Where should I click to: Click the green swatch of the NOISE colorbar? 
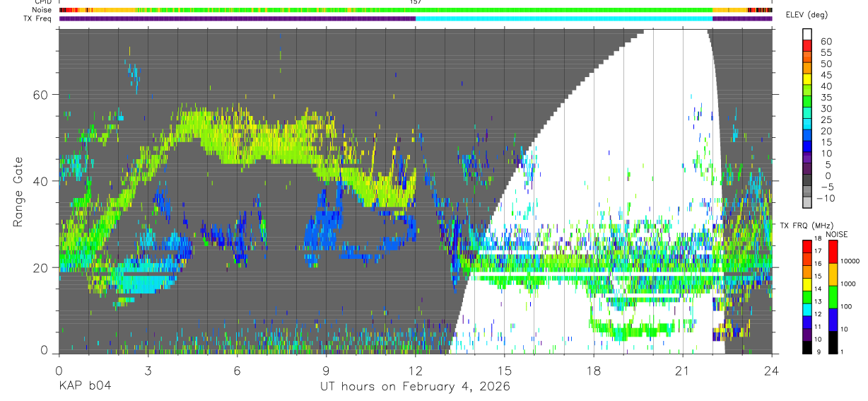click(832, 297)
